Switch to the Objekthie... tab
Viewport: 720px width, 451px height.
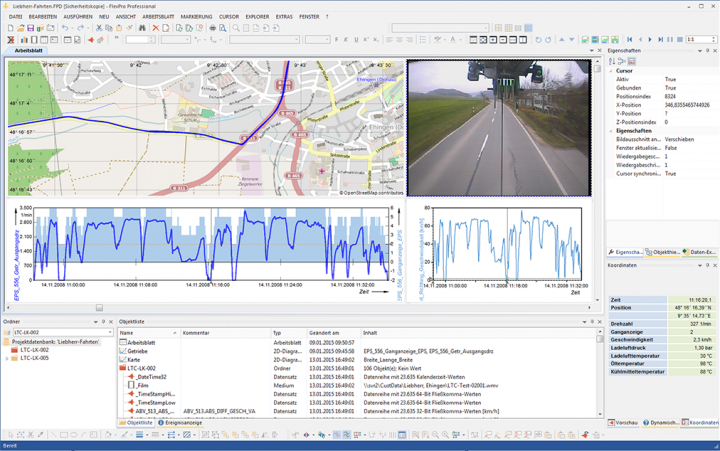point(663,252)
